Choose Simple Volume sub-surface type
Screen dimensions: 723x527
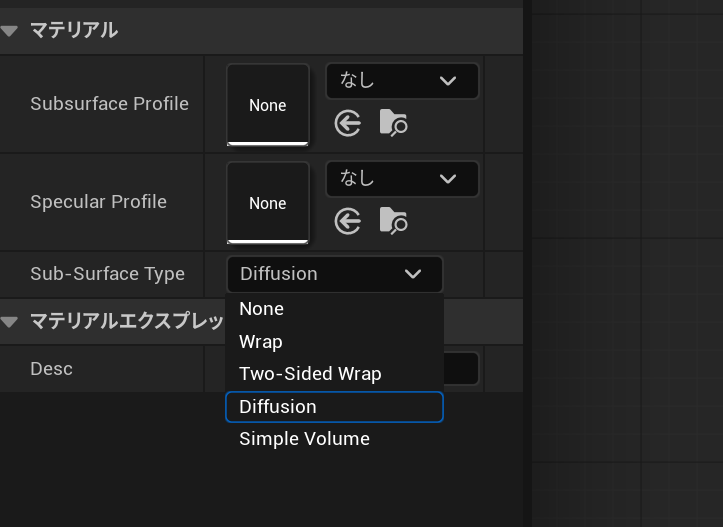point(304,439)
